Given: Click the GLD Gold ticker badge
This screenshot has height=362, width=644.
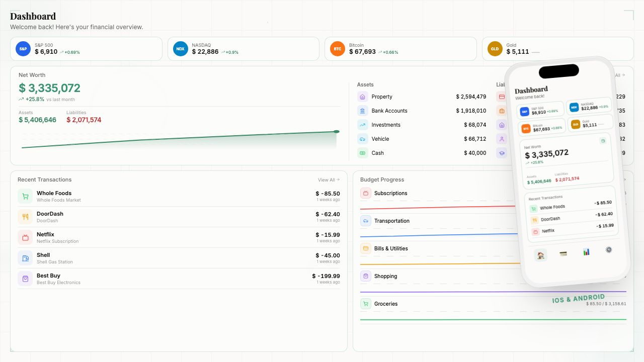Looking at the screenshot, I should point(495,49).
